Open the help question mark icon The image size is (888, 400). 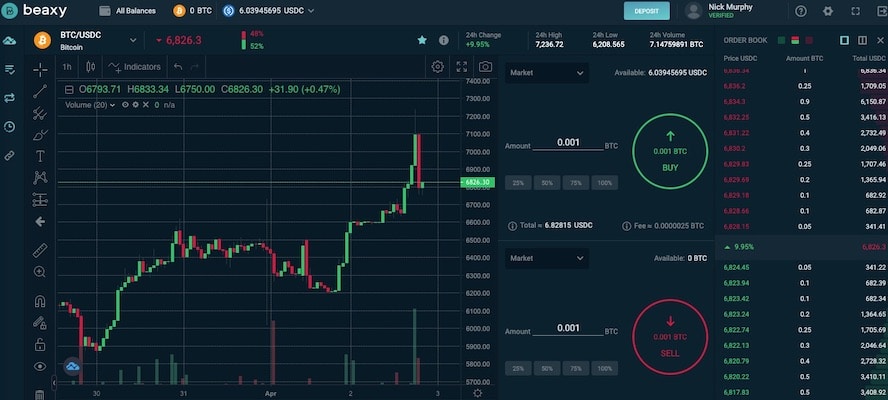[x=801, y=11]
